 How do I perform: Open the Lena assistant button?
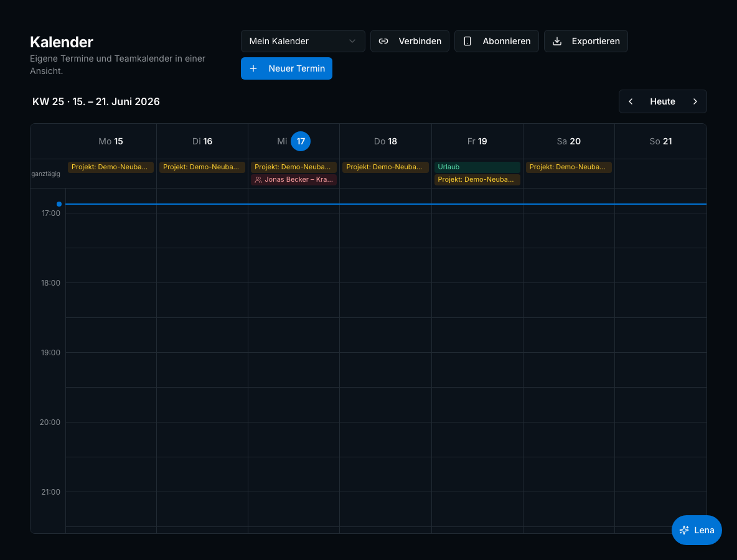point(697,530)
